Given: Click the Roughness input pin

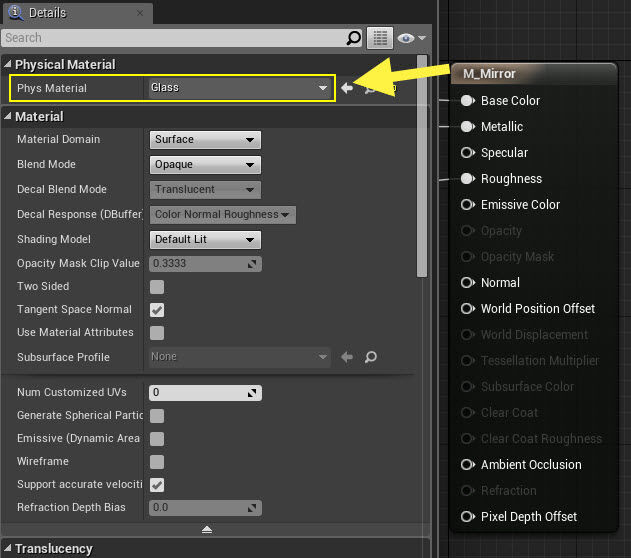Looking at the screenshot, I should pos(467,179).
